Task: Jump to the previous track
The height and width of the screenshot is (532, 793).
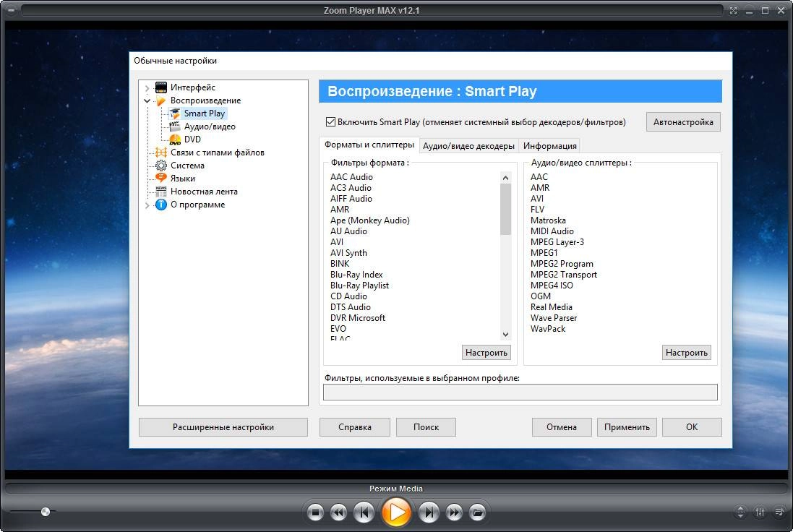Action: [x=364, y=512]
